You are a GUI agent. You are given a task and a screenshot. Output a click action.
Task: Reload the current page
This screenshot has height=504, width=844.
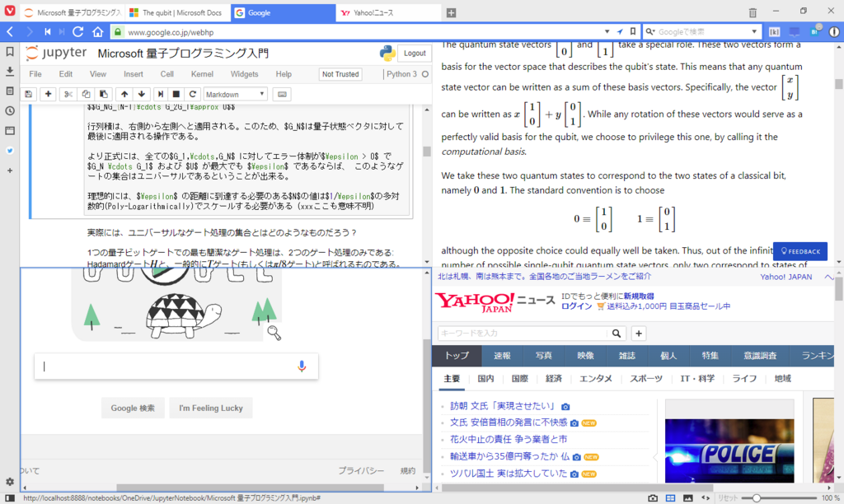pyautogui.click(x=78, y=32)
